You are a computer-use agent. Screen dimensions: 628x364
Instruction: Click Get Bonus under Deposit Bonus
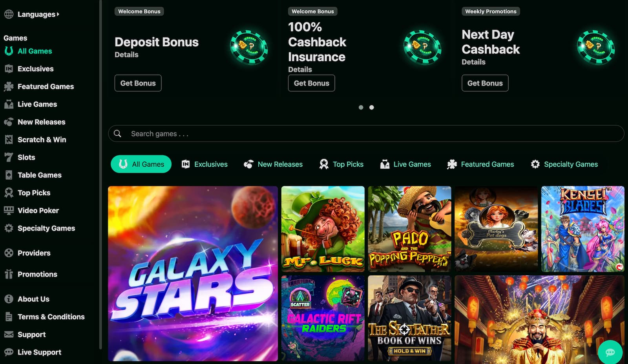[138, 83]
